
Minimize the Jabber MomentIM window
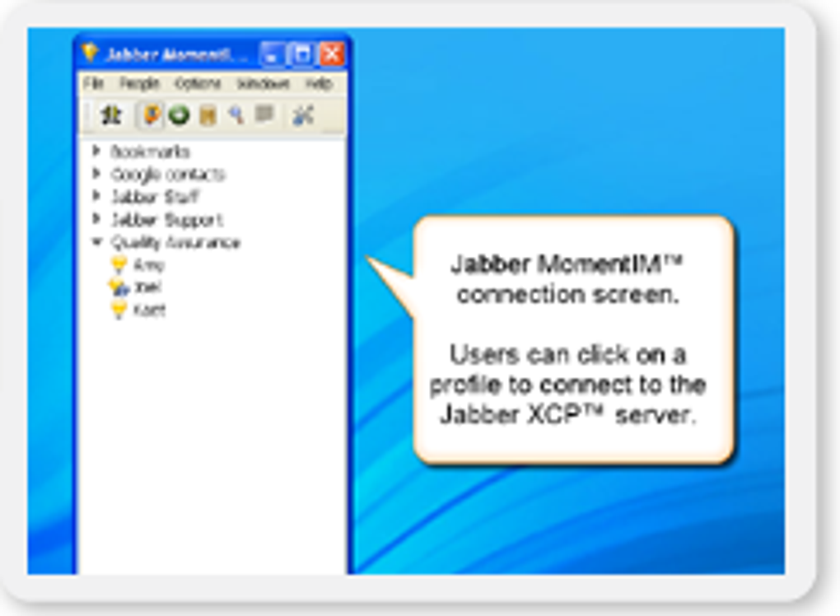272,54
